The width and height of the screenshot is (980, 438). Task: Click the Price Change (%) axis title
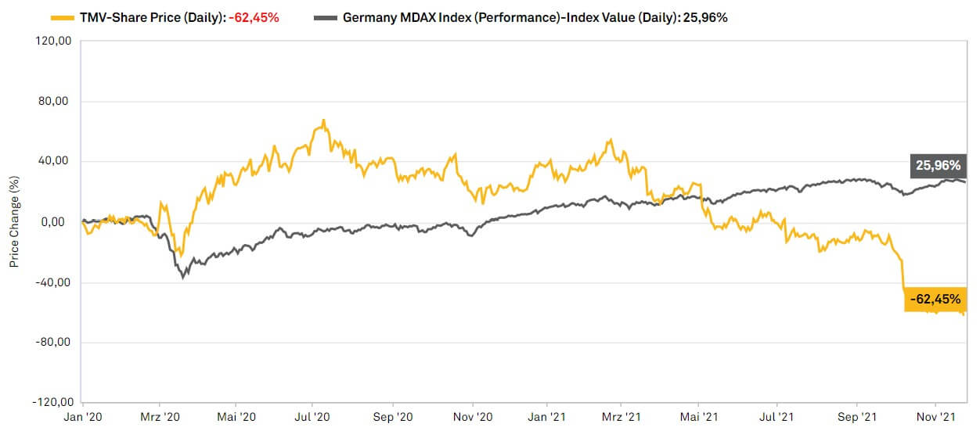pos(15,221)
